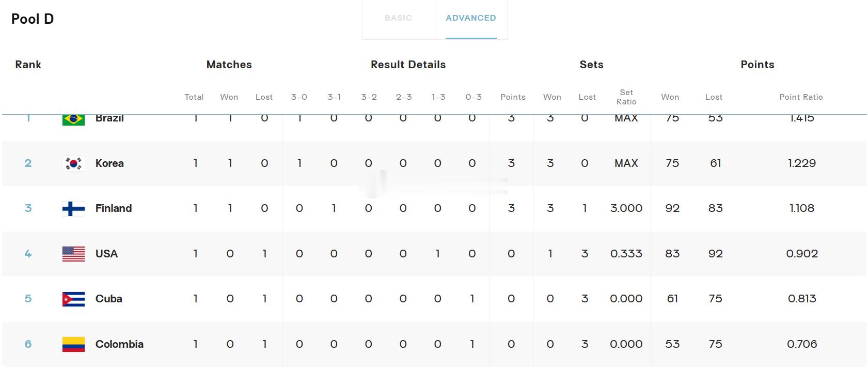Click the Set Ratio column header
This screenshot has height=368, width=868.
(626, 97)
